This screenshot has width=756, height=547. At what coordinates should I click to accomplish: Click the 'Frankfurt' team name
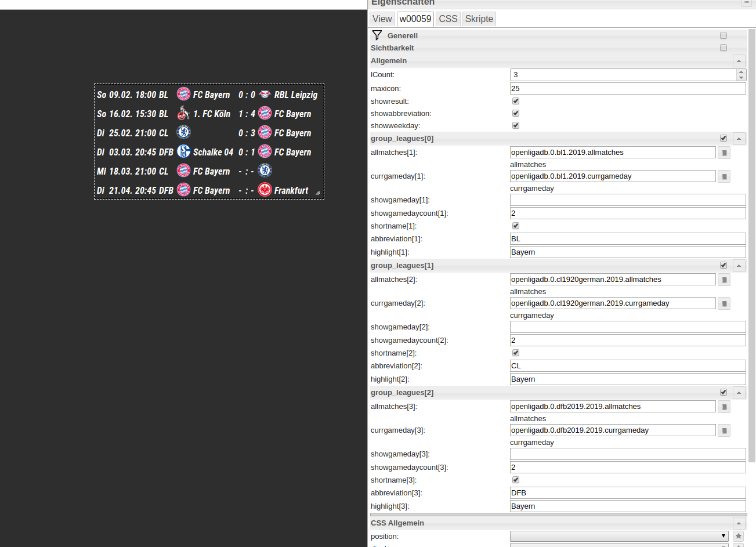tap(291, 190)
